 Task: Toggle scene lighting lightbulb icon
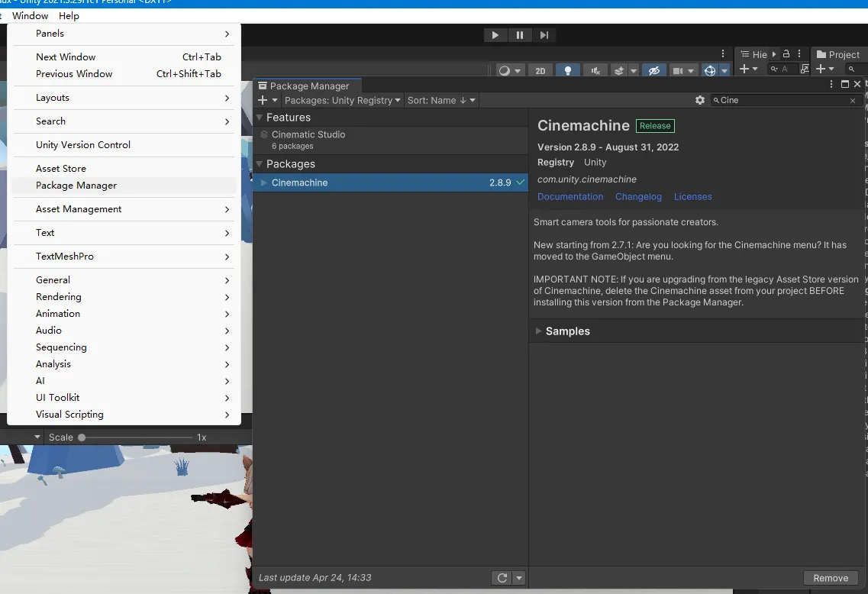coord(568,71)
